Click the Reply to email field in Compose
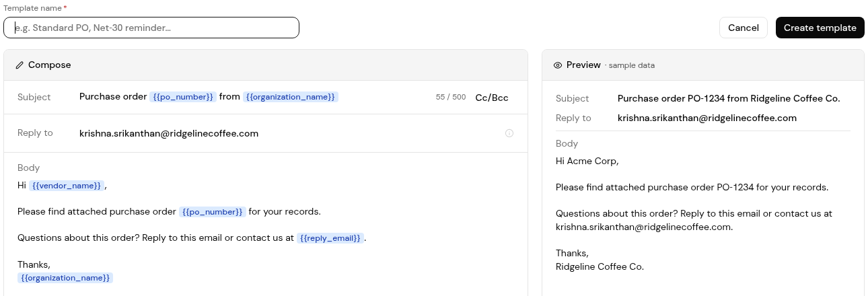 (x=169, y=133)
